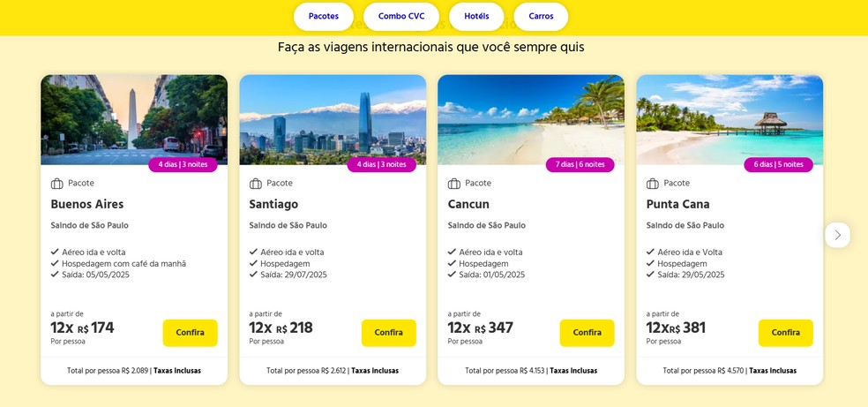Switch to the Combo CVC tab
The width and height of the screenshot is (868, 407).
401,16
